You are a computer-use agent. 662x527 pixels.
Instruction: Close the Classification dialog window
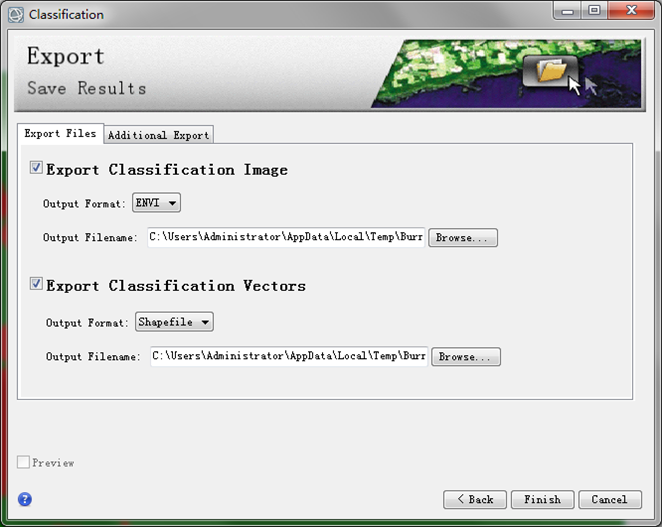(631, 11)
